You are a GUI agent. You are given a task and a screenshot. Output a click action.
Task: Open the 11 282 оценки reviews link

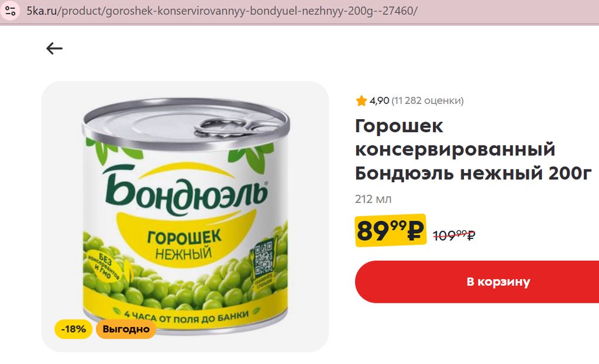click(428, 100)
